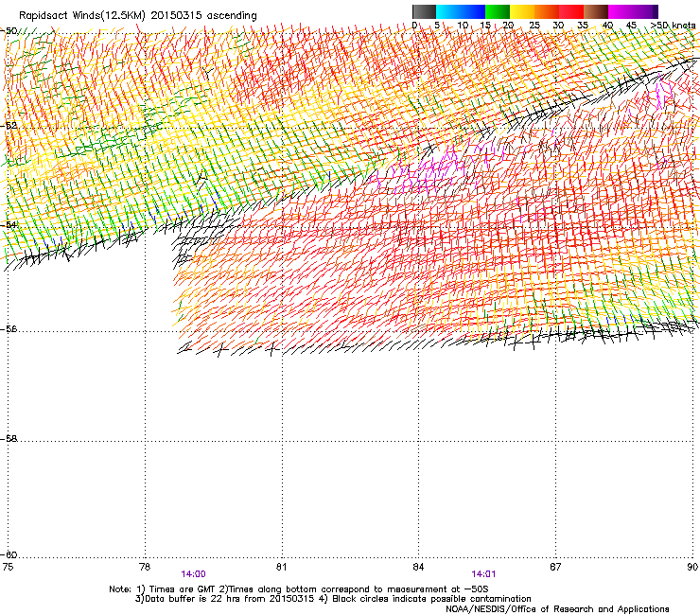The width and height of the screenshot is (700, 615).
Task: Click the '-50' latitude axis label
Action: coord(9,31)
